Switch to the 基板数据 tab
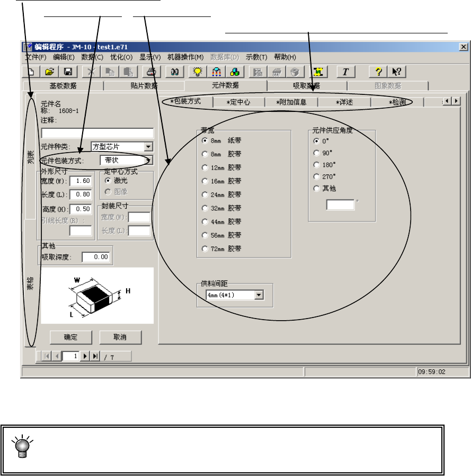471x476 pixels. click(63, 86)
